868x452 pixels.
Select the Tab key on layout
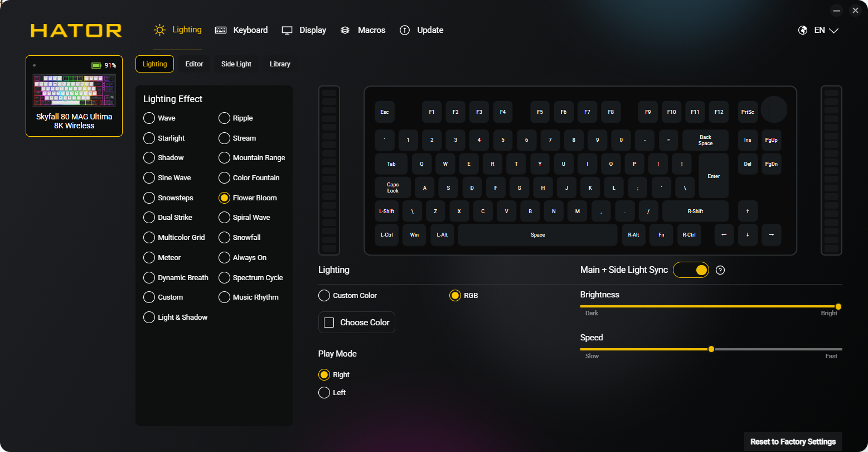pyautogui.click(x=391, y=164)
